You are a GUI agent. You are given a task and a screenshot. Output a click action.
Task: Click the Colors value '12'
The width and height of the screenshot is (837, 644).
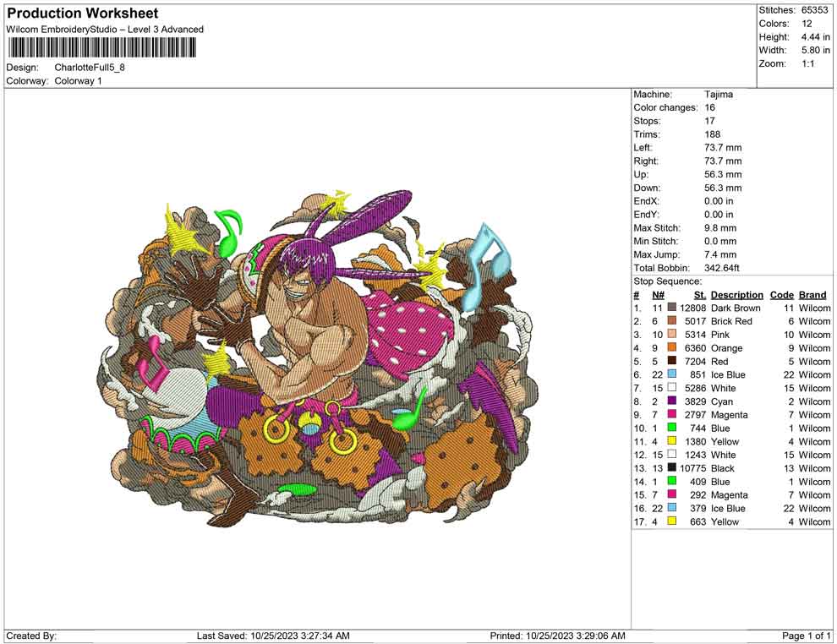807,24
